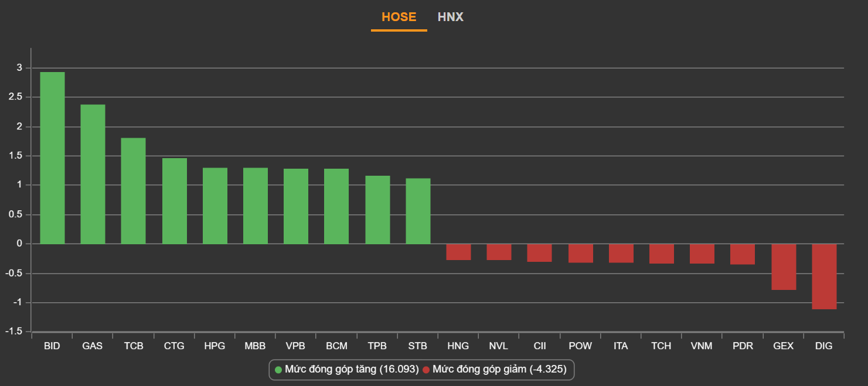Click the green BID bar
The height and width of the screenshot is (386, 868).
coord(52,158)
